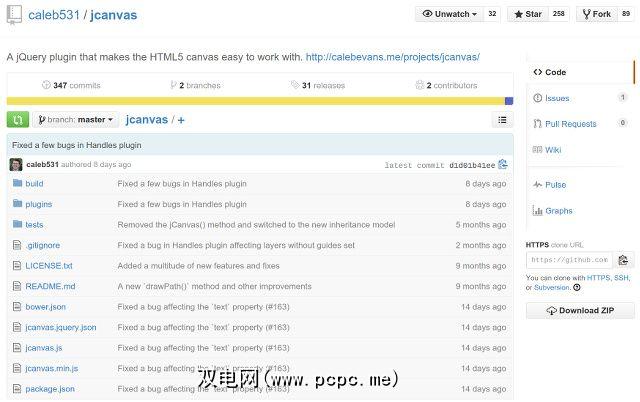Copy clone URL with clipboard button
The width and height of the screenshot is (640, 402).
click(x=623, y=260)
